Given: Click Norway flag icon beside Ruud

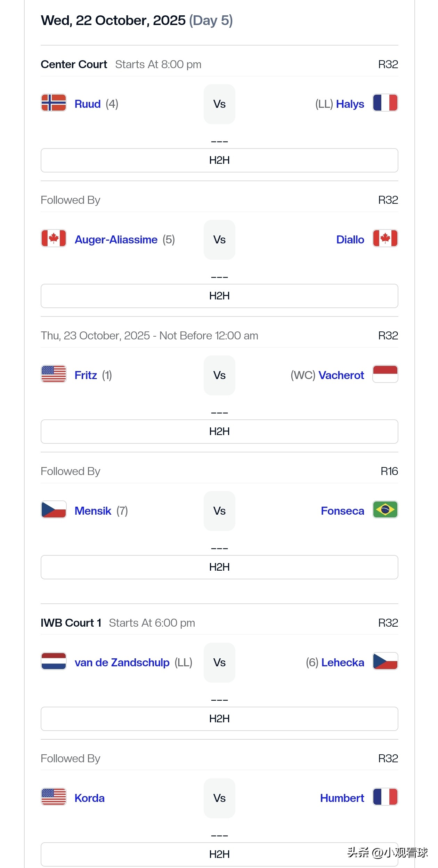Looking at the screenshot, I should 54,103.
